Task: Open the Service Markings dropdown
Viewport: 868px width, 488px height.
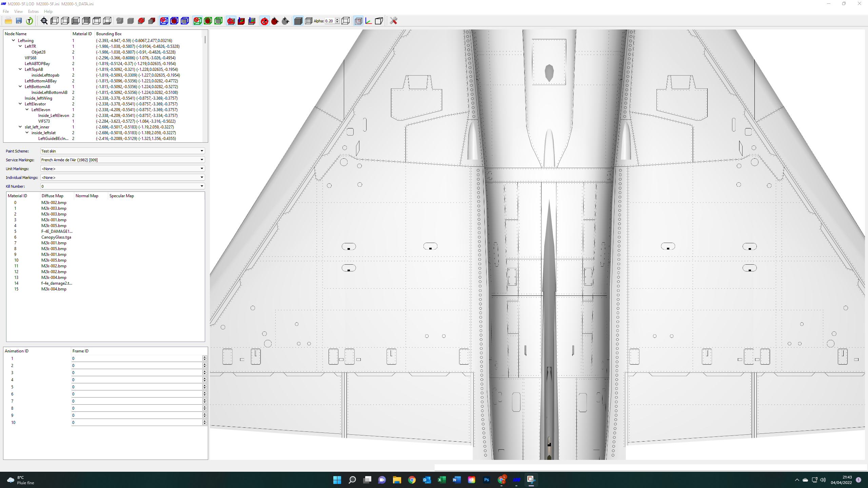Action: 123,160
